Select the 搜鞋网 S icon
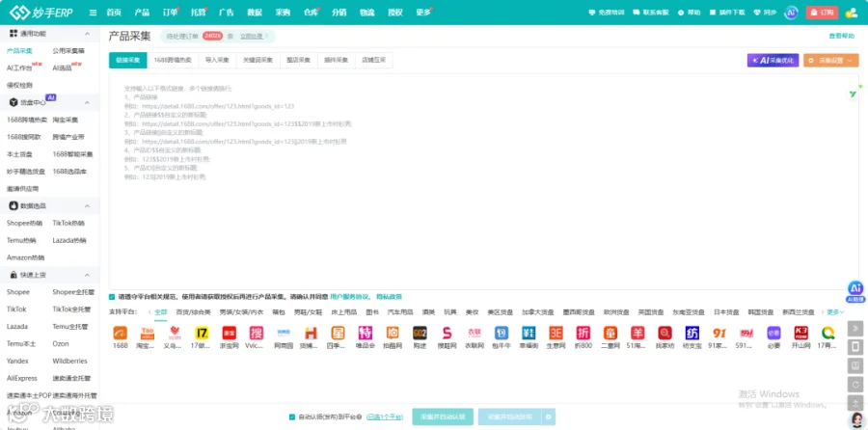The image size is (868, 430). point(448,333)
